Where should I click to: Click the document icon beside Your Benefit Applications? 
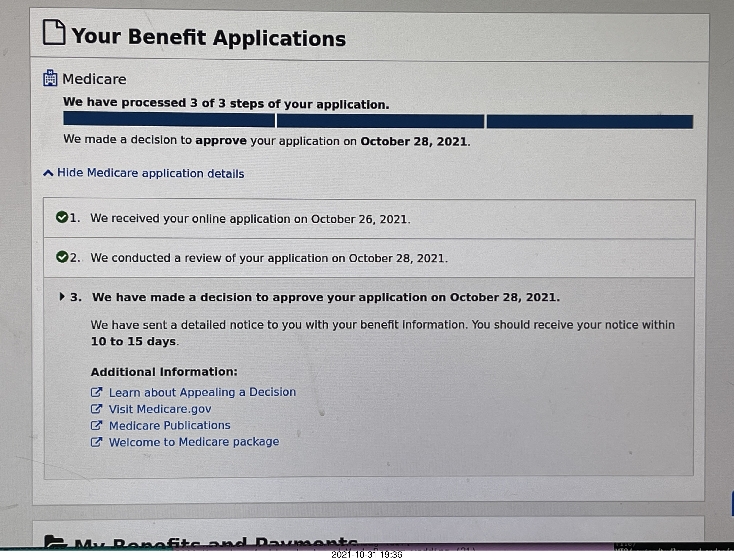coord(54,32)
